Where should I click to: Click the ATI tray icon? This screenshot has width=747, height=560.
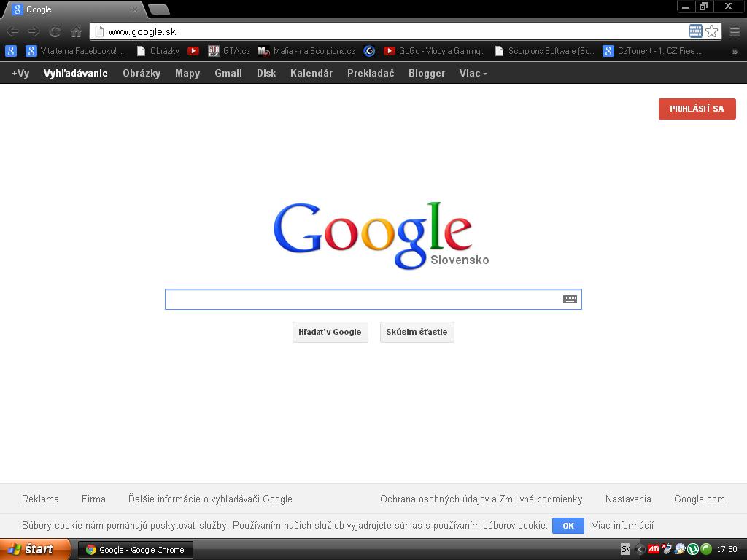[x=654, y=549]
